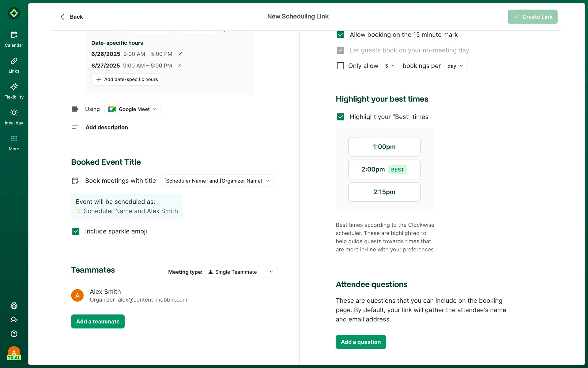The width and height of the screenshot is (588, 368).
Task: Expand the Single Teammate meeting type dropdown
Action: 240,272
